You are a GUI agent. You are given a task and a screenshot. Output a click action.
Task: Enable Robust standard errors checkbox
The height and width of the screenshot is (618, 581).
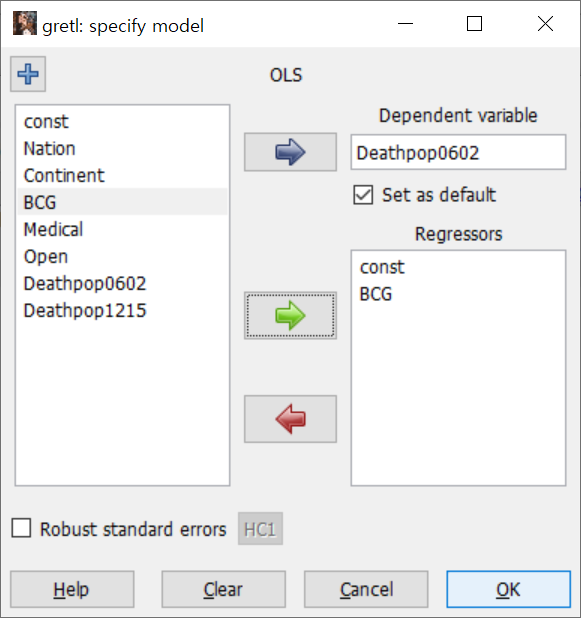[21, 528]
